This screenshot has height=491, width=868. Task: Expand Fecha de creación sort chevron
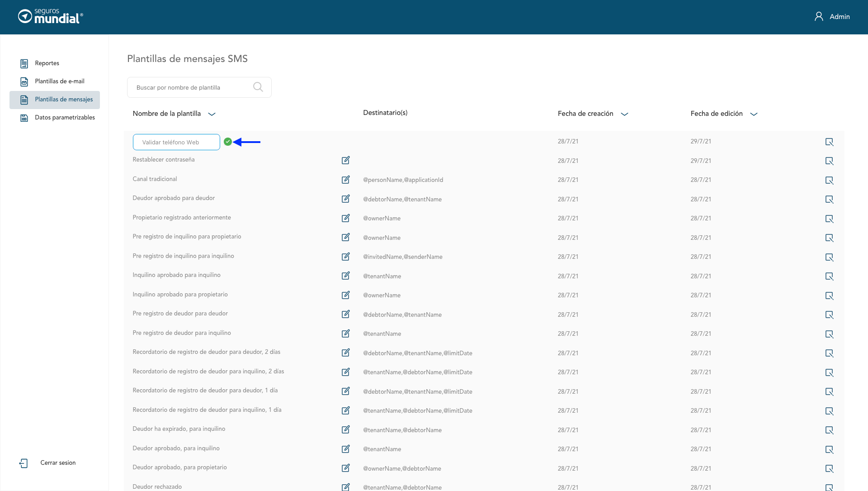click(x=624, y=114)
